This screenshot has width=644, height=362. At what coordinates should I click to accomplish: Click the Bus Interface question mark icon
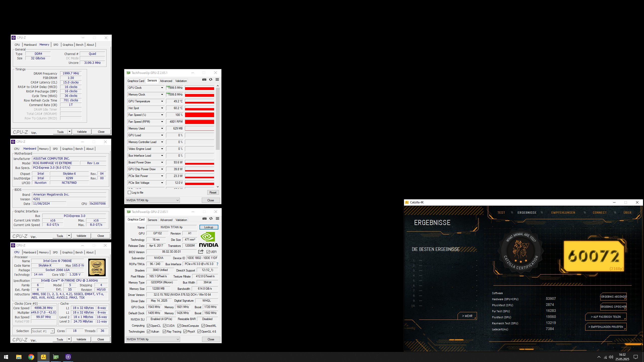(217, 264)
